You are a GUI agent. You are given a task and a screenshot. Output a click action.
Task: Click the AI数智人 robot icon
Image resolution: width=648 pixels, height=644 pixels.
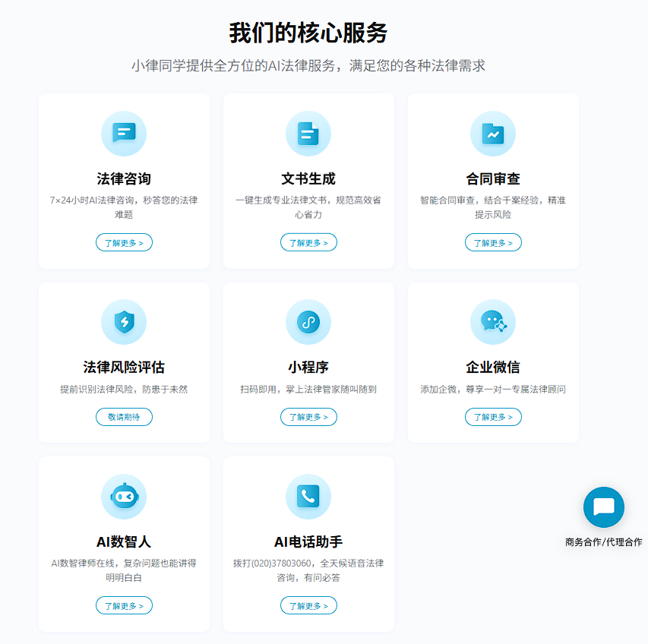click(x=124, y=497)
